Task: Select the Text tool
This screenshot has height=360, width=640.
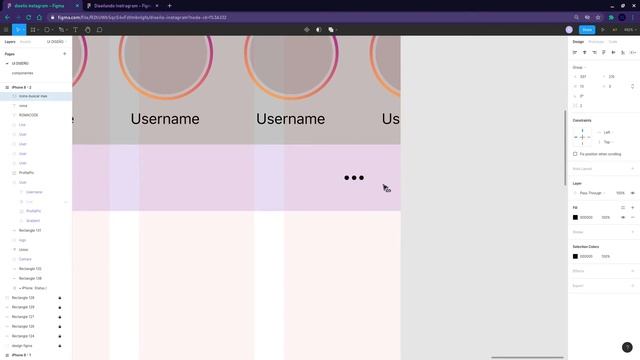Action: [76, 30]
